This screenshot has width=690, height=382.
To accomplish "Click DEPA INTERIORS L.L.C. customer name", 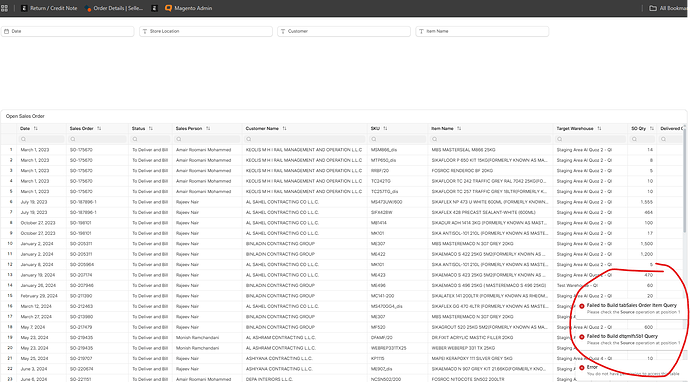I will coord(269,379).
